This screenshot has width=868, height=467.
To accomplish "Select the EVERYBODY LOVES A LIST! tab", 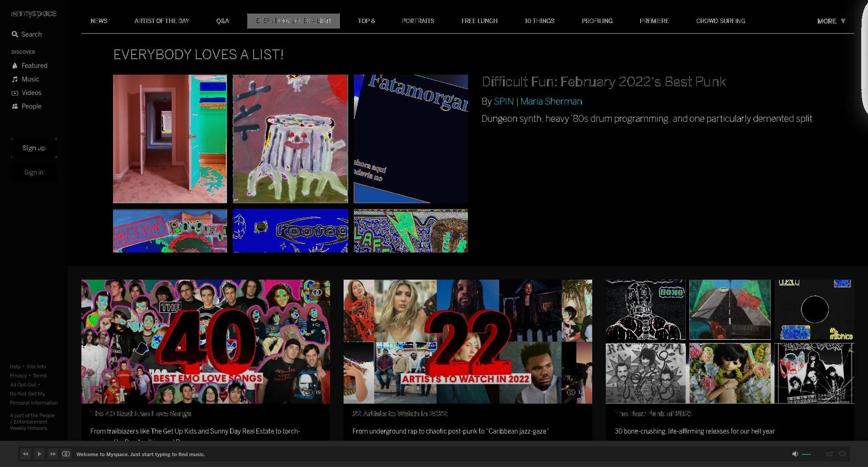I will (x=293, y=21).
